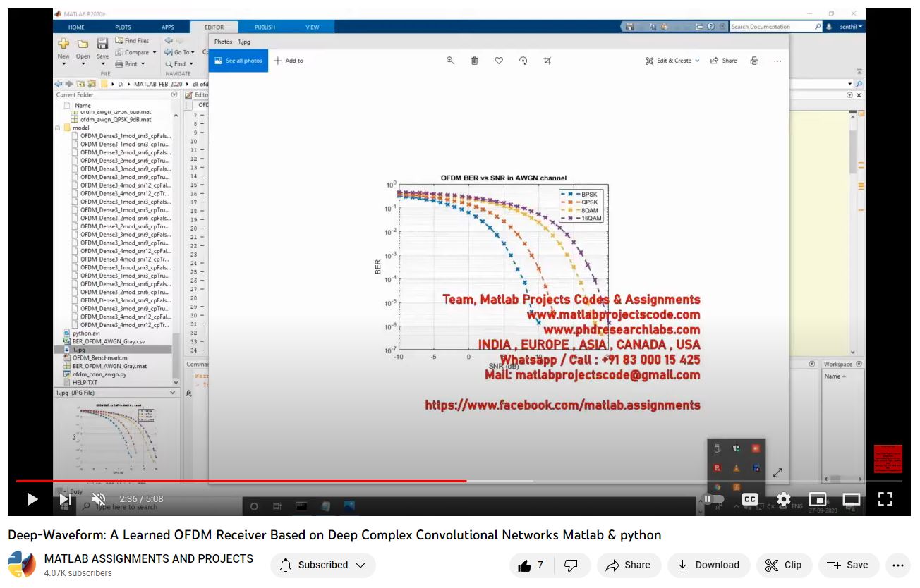Switch to MATLAB HOME ribbon tab
This screenshot has width=920, height=588.
[75, 27]
